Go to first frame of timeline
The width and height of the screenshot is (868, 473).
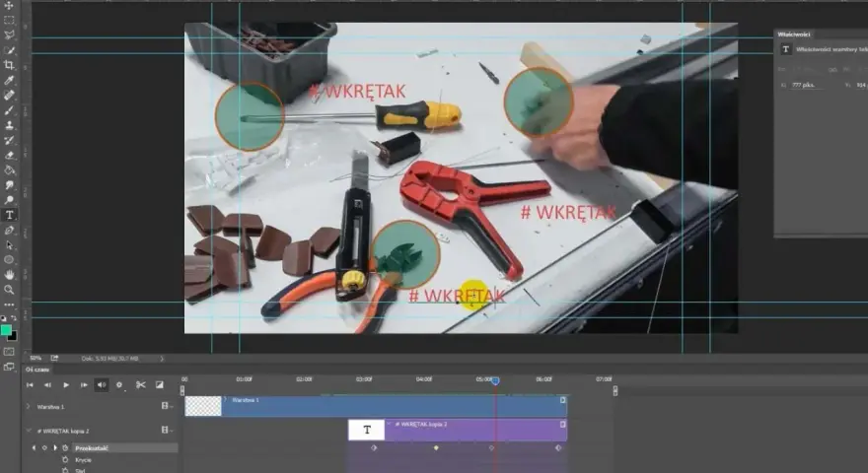click(30, 384)
